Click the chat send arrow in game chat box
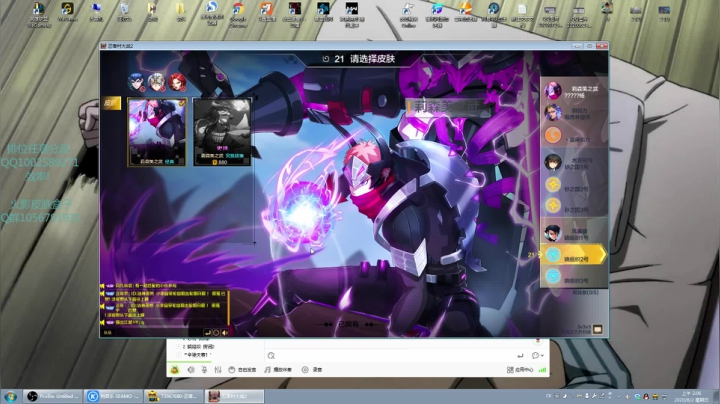This screenshot has height=404, width=720. (208, 332)
